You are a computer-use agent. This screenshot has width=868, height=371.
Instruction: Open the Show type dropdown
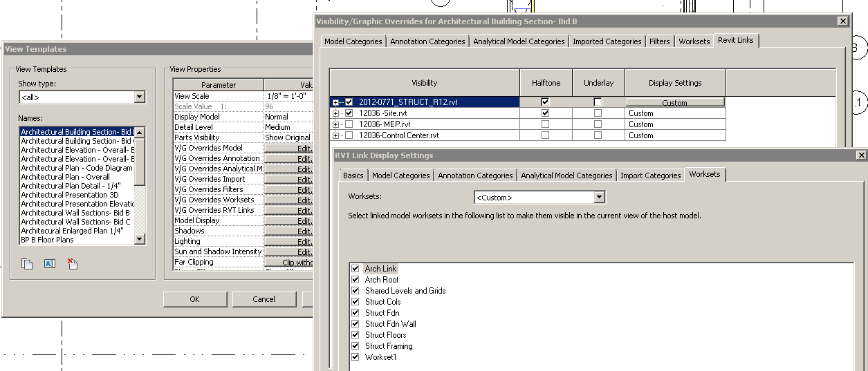pyautogui.click(x=140, y=97)
